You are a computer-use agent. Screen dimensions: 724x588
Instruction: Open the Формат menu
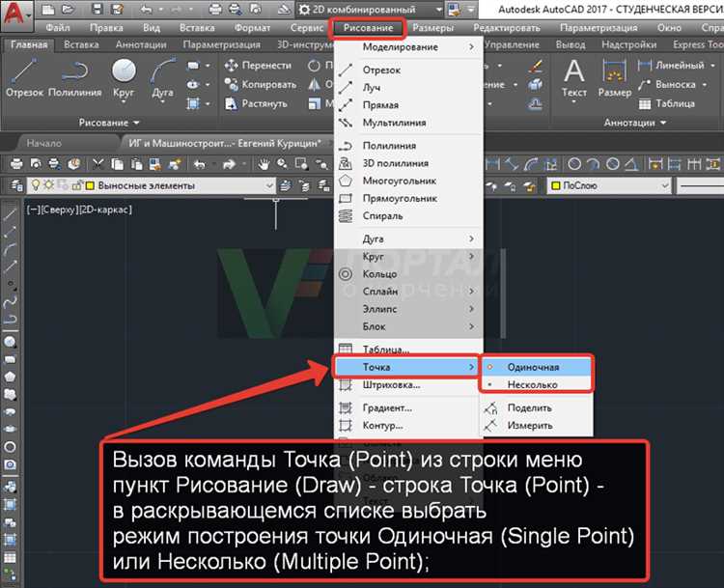tap(252, 28)
